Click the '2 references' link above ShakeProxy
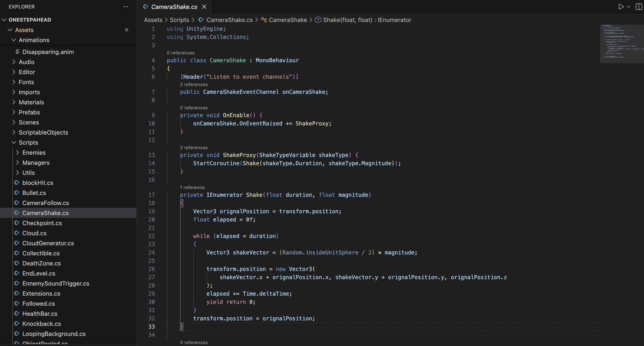This screenshot has width=644, height=346. click(194, 148)
